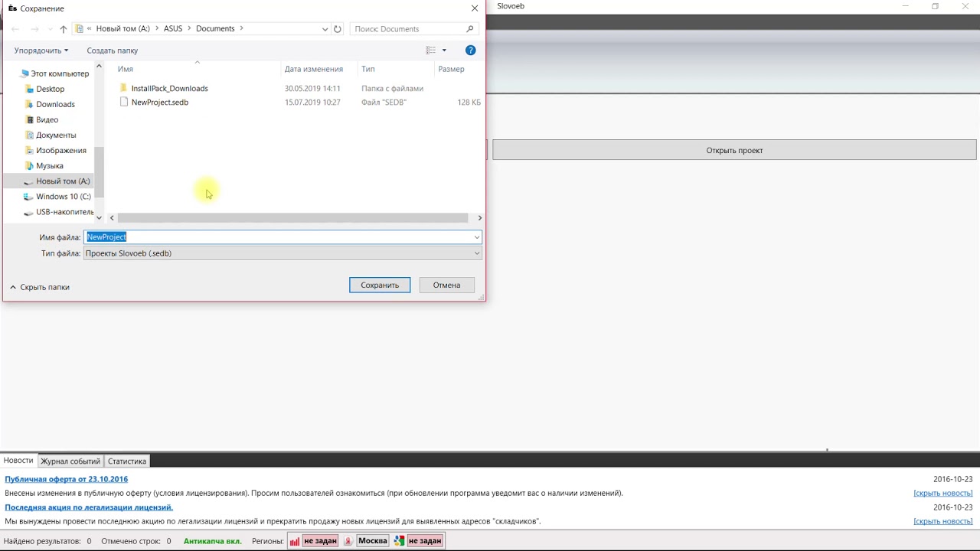Click first не задан region button
Viewport: 980px width, 551px height.
(x=320, y=541)
